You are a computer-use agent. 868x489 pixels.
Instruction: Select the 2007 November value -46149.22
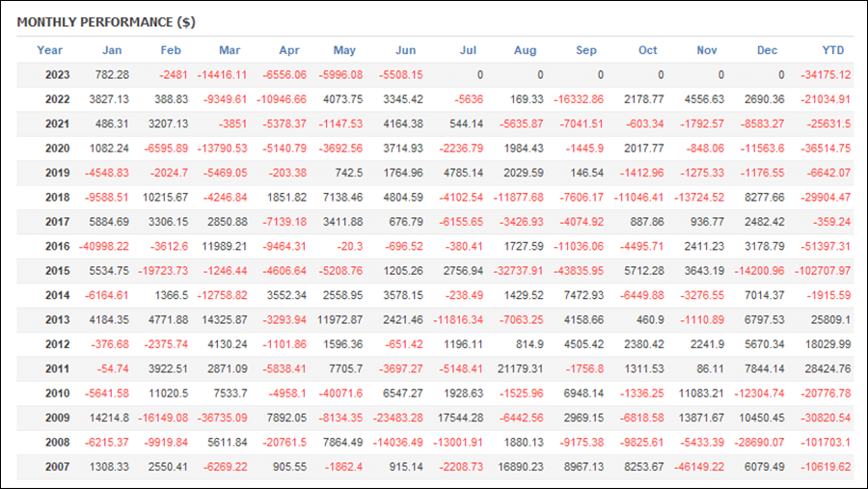click(699, 467)
